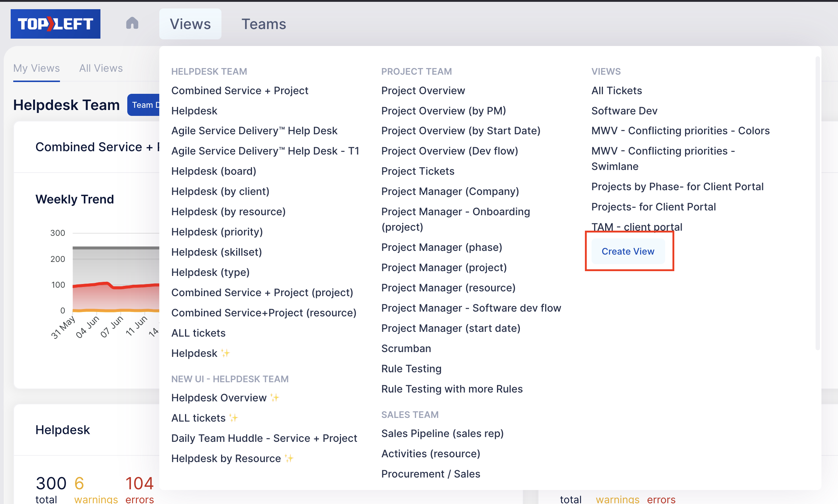Open the Scrumban view
Viewport: 838px width, 504px height.
tap(406, 348)
